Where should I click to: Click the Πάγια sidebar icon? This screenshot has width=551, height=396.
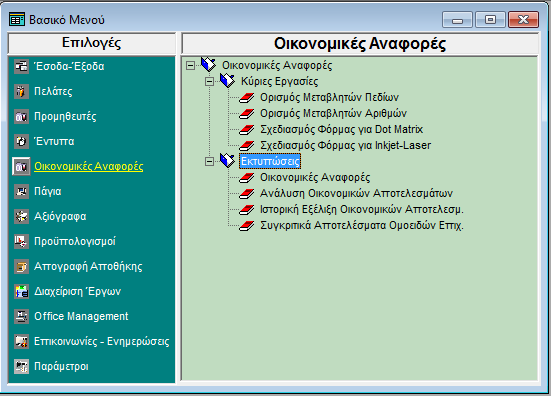[21, 191]
